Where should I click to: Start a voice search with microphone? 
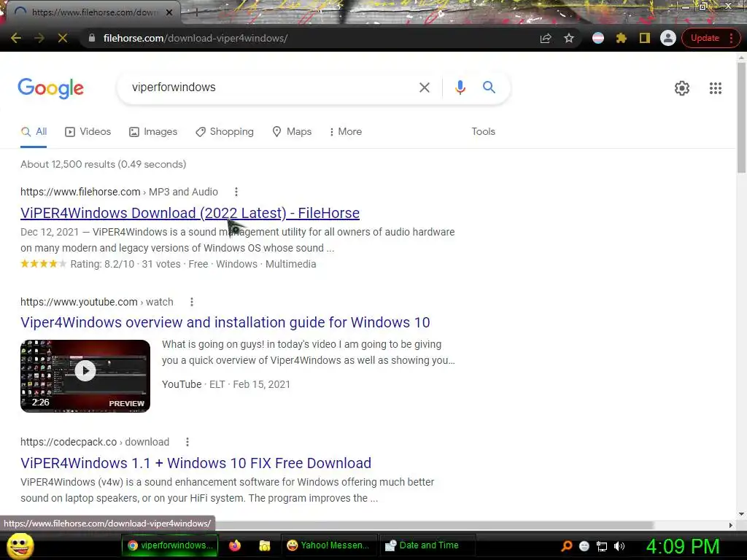tap(460, 87)
